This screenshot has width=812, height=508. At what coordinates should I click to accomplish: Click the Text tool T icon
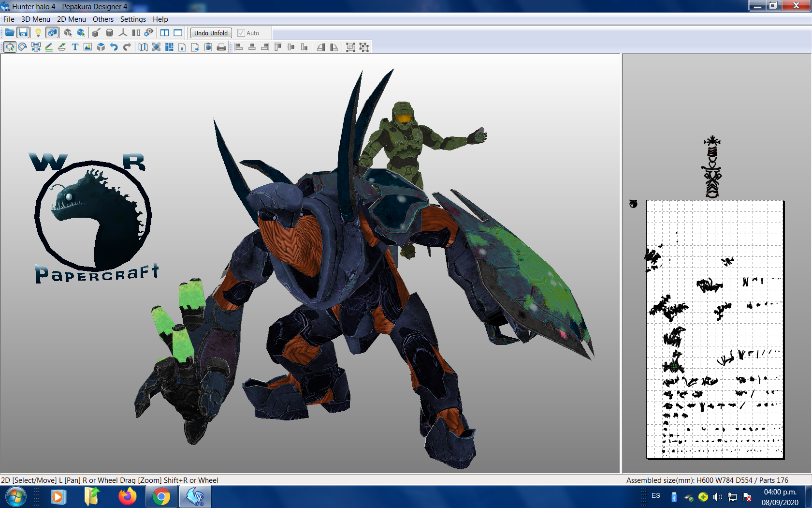75,47
